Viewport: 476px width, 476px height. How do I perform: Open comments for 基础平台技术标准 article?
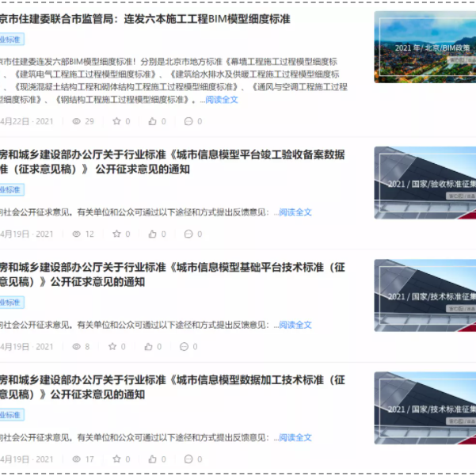pos(184,346)
